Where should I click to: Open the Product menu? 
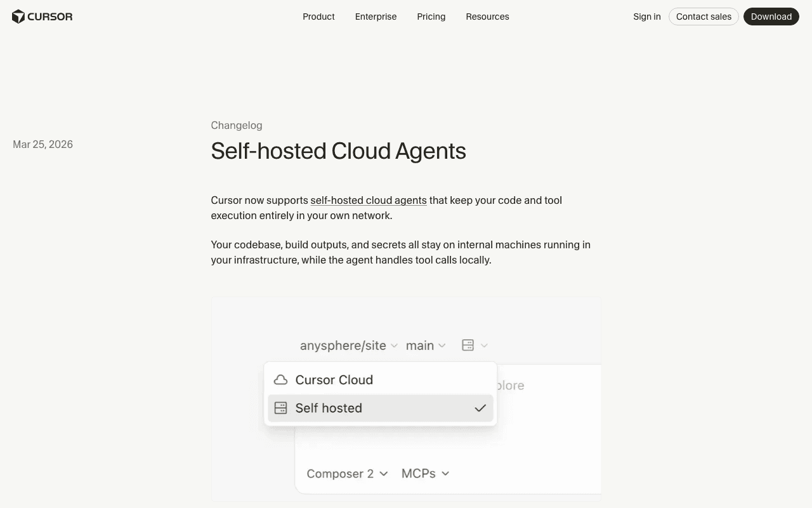[x=318, y=17]
